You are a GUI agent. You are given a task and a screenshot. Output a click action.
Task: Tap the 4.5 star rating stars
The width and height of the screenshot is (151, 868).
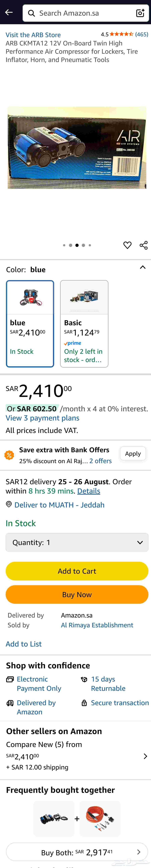point(122,34)
